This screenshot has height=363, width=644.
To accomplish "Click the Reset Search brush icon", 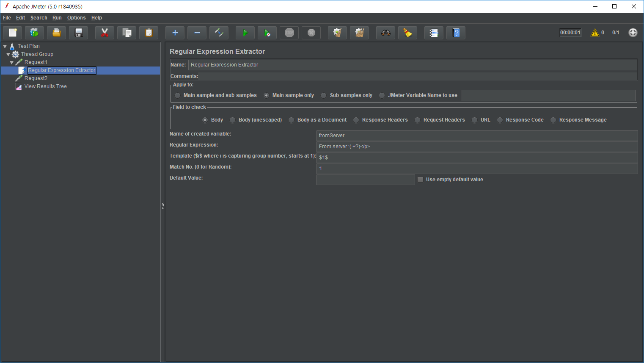I will (x=407, y=33).
